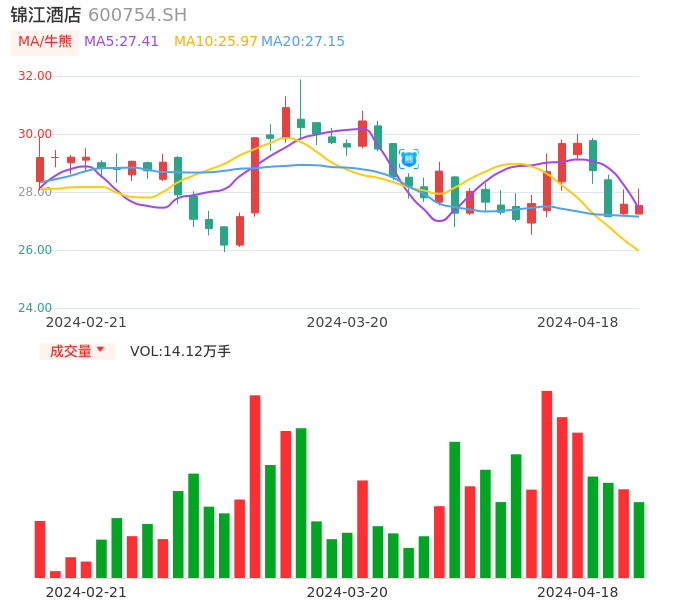Click the tallest green candlestick near 32.00
Screen dimensions: 686x606
pos(300,122)
